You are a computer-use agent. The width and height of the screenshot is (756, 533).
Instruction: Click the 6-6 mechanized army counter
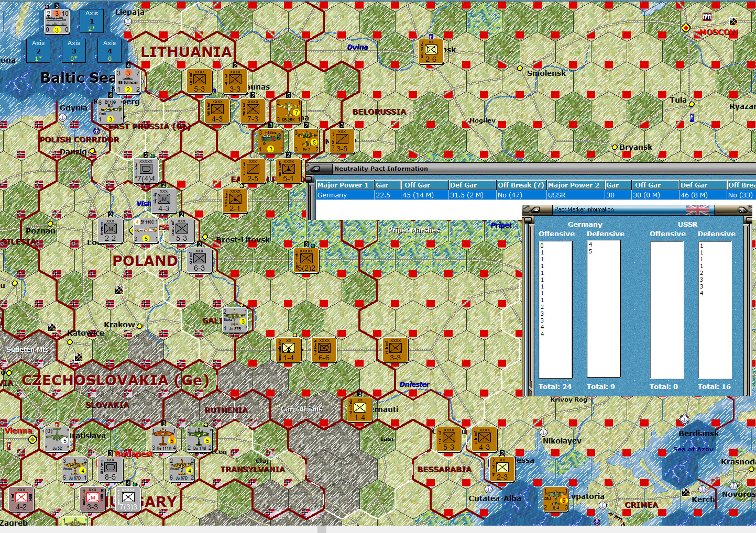[324, 350]
